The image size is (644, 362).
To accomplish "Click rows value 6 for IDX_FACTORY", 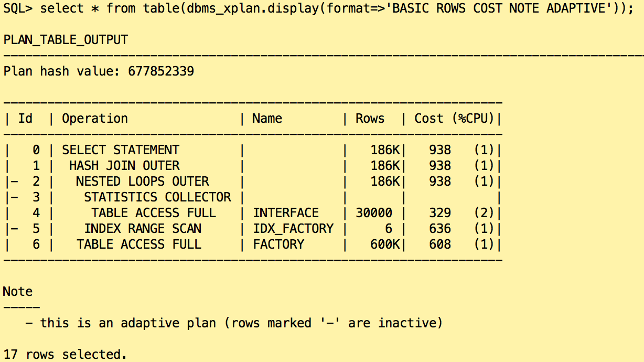I will click(389, 229).
